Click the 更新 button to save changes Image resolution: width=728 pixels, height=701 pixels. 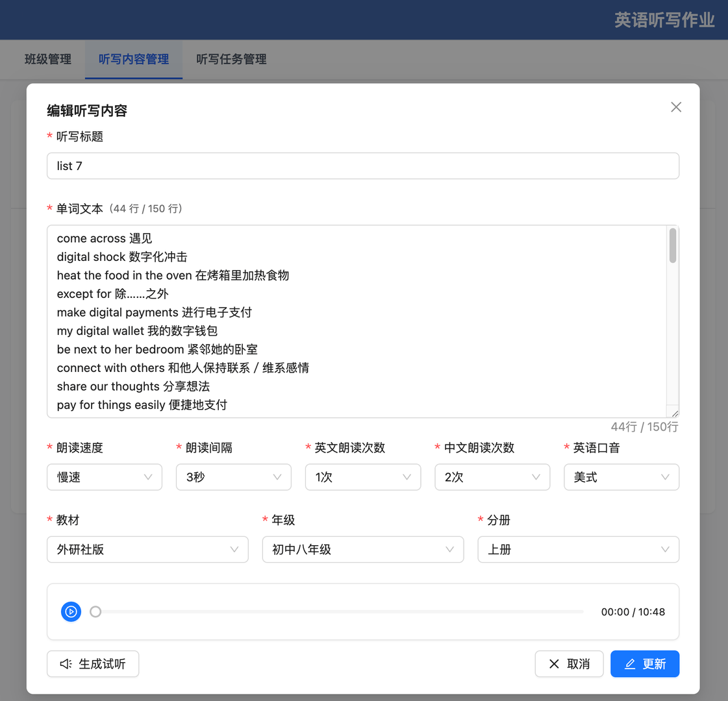(645, 663)
